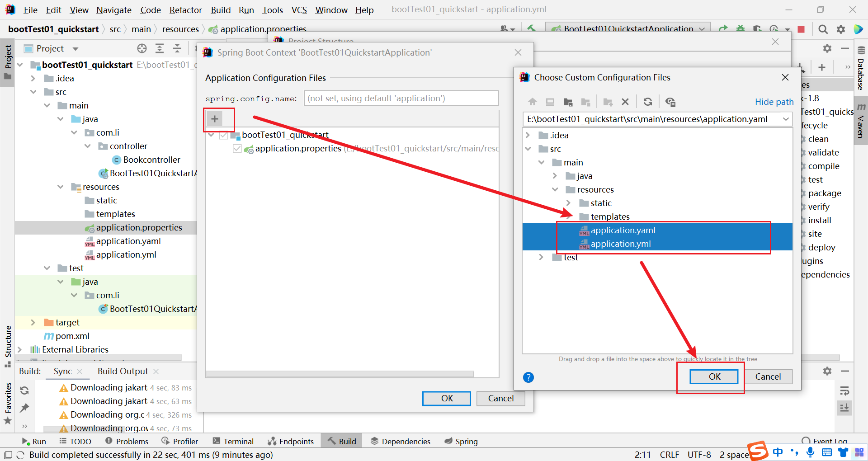Collapse src folder in file chooser
This screenshot has width=868, height=461.
[528, 149]
